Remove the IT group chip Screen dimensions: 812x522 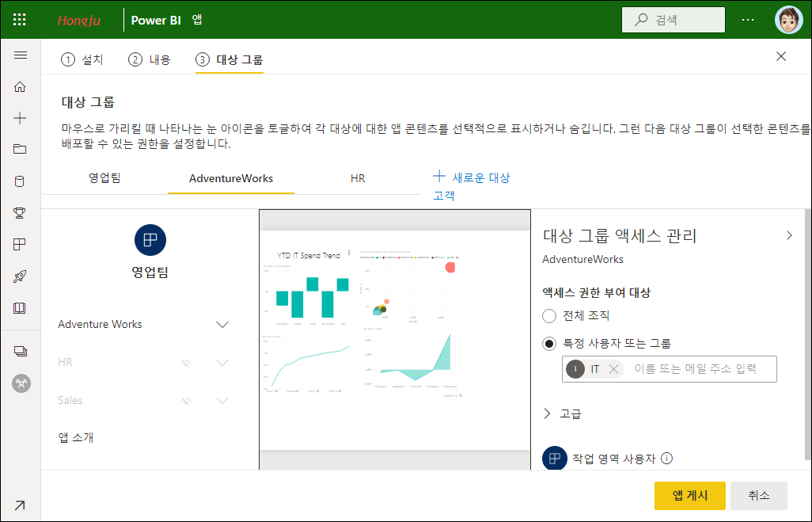[613, 369]
